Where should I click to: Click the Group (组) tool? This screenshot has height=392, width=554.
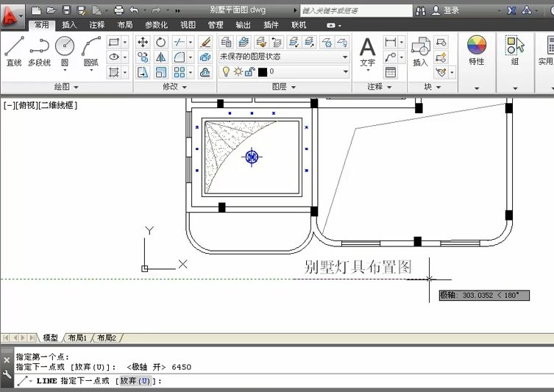(x=515, y=50)
